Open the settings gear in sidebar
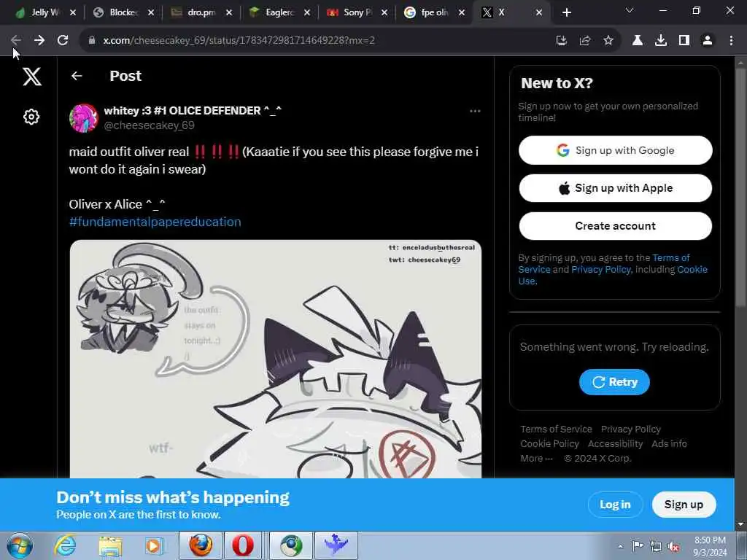Screen dimensions: 747x560 coord(31,117)
